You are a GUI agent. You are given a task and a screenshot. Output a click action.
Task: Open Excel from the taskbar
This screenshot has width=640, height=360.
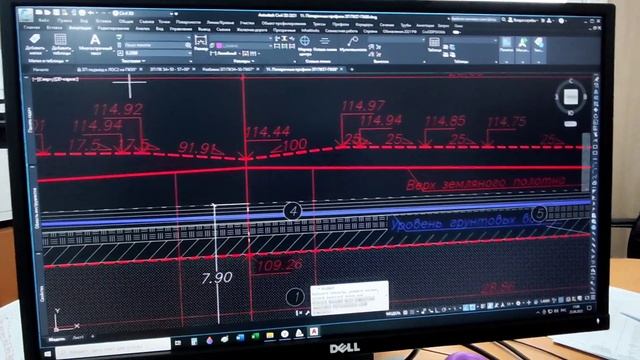coord(255,336)
